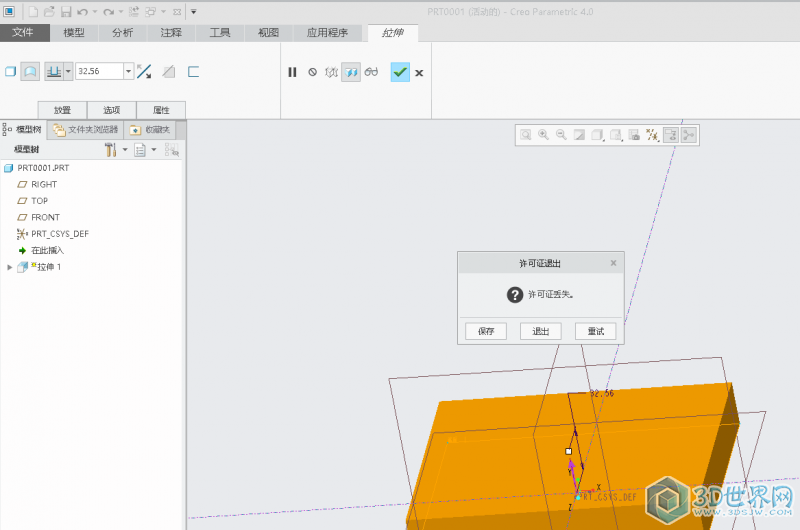This screenshot has width=800, height=530.
Task: Click the Zoom in magnifier icon
Action: [x=543, y=135]
